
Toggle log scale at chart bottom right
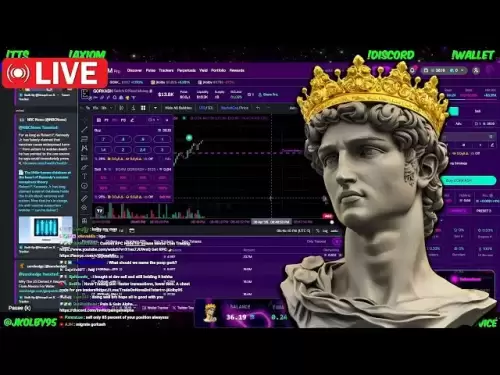pos(325,231)
